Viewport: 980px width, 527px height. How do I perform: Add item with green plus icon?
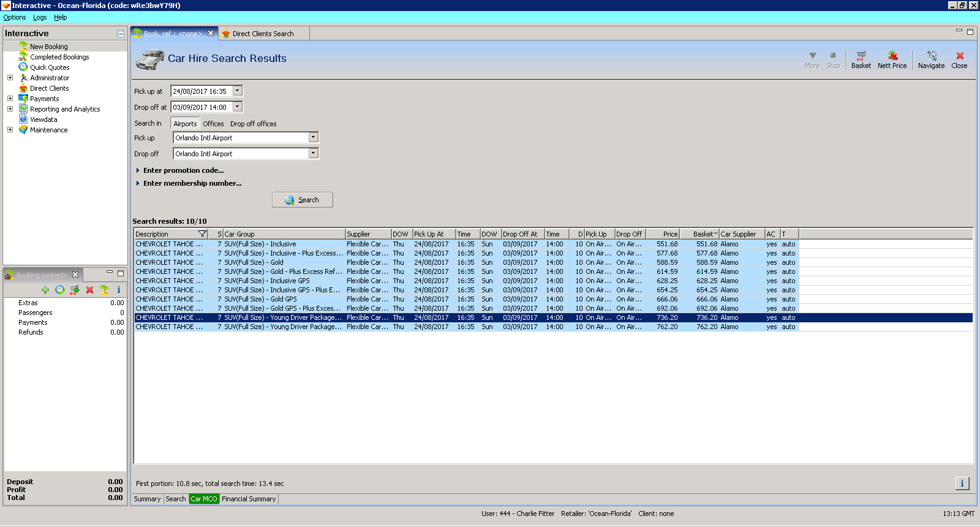pyautogui.click(x=45, y=290)
